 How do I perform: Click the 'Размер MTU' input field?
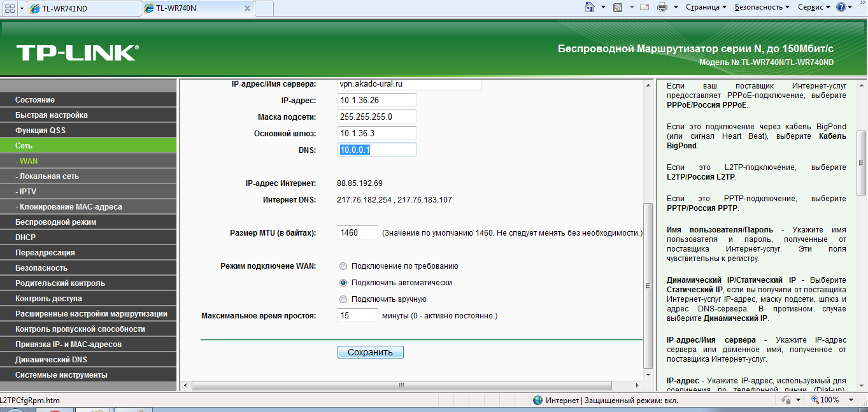(x=357, y=233)
